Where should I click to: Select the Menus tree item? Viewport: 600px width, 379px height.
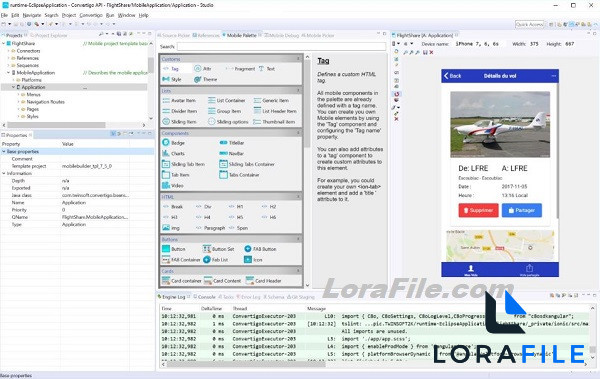[x=33, y=95]
